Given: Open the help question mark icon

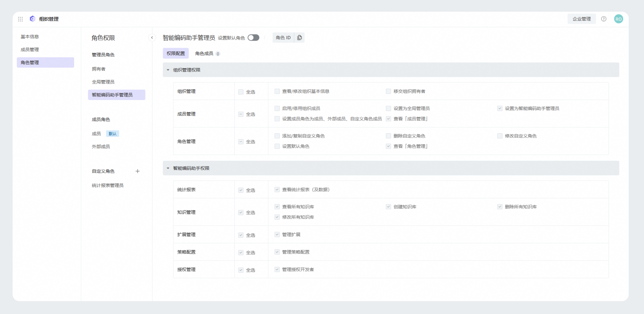Looking at the screenshot, I should point(604,19).
